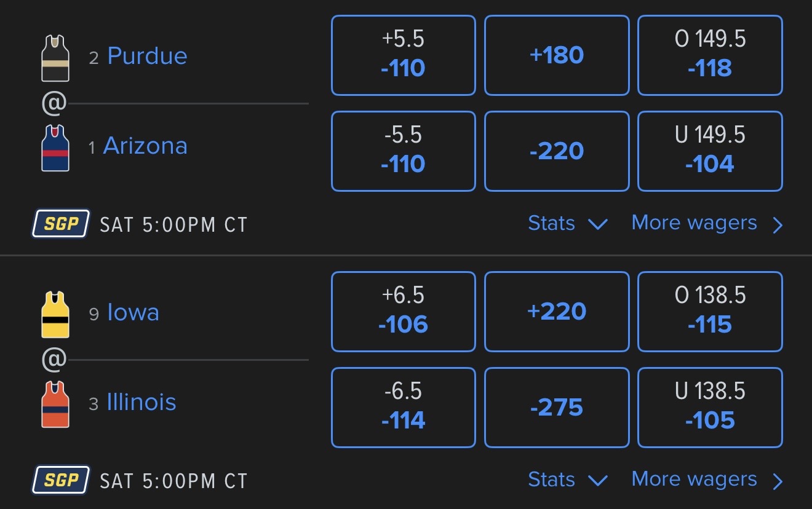812x509 pixels.
Task: Open the Illinois team link
Action: [141, 403]
